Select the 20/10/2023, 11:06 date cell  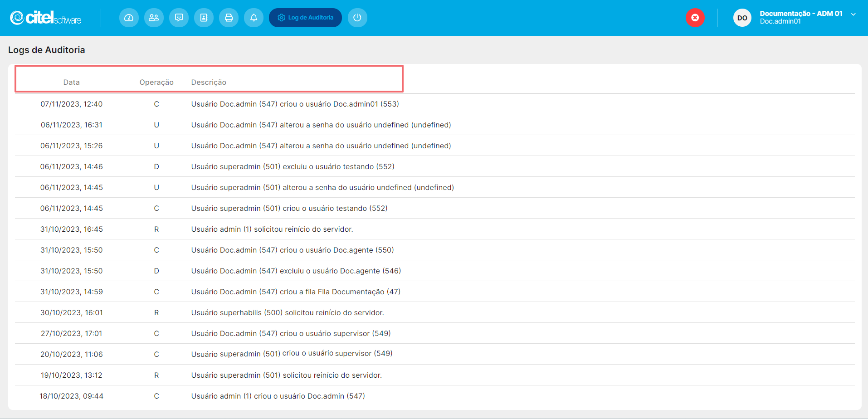click(72, 354)
